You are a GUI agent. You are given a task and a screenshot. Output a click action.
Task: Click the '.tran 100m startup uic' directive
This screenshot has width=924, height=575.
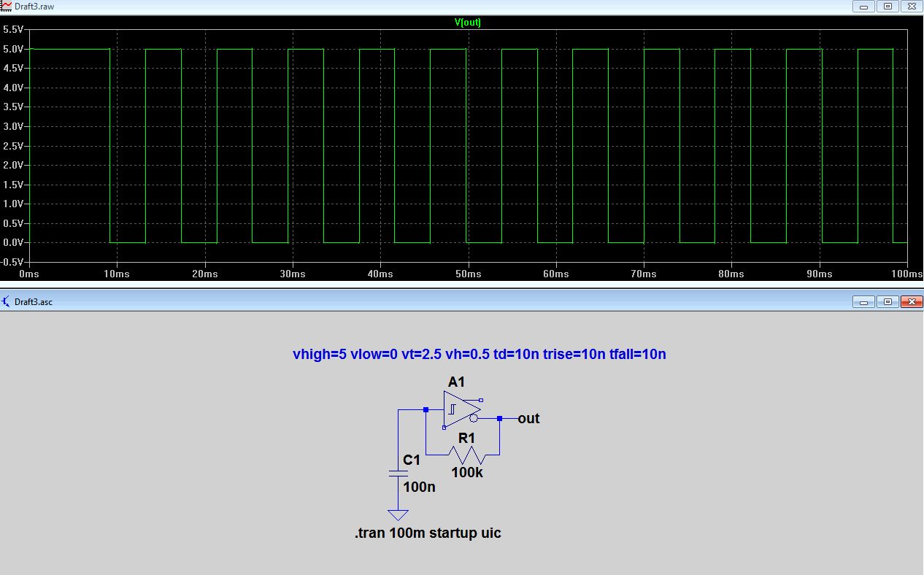(x=428, y=533)
